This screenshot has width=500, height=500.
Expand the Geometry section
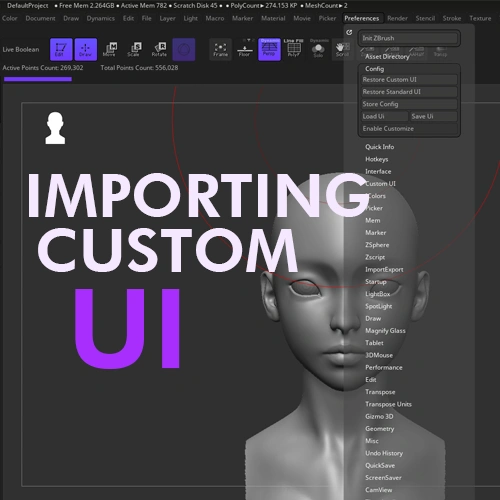(x=380, y=429)
